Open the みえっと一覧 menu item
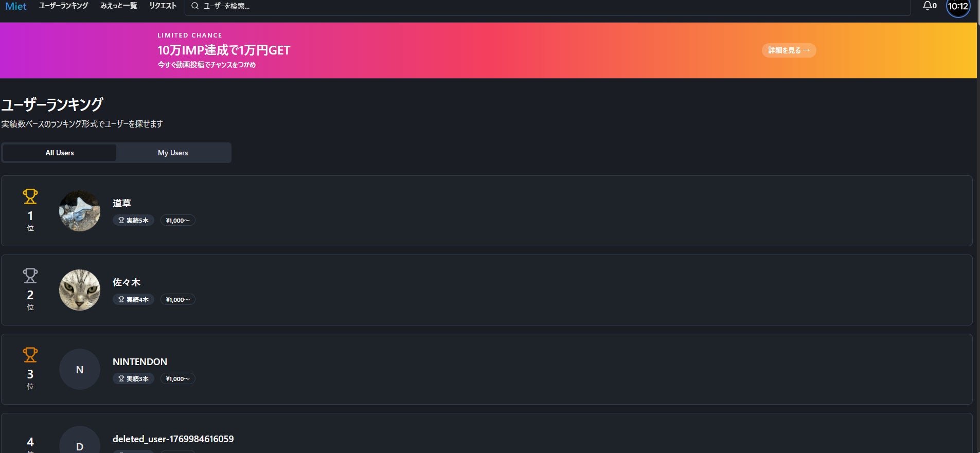This screenshot has width=980, height=453. pos(119,6)
